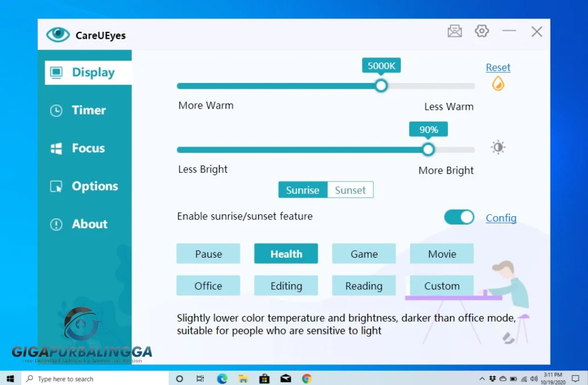Image resolution: width=588 pixels, height=385 pixels.
Task: Open Mail app from taskbar
Action: coord(286,379)
